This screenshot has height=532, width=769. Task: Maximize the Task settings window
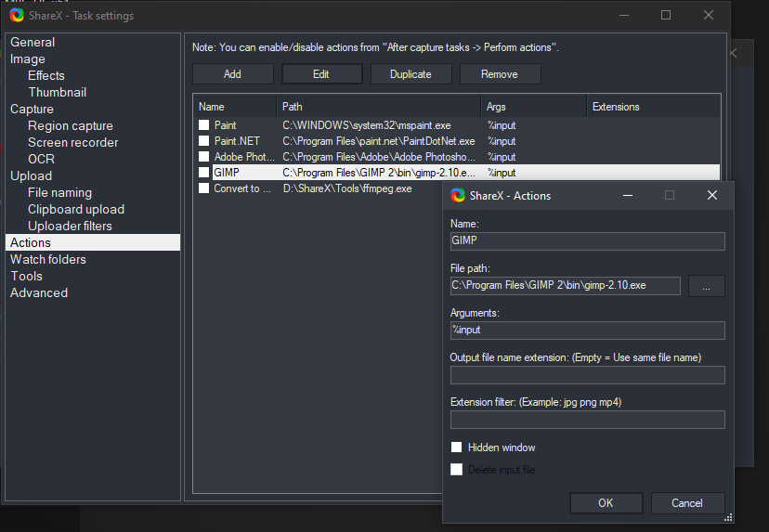[666, 15]
